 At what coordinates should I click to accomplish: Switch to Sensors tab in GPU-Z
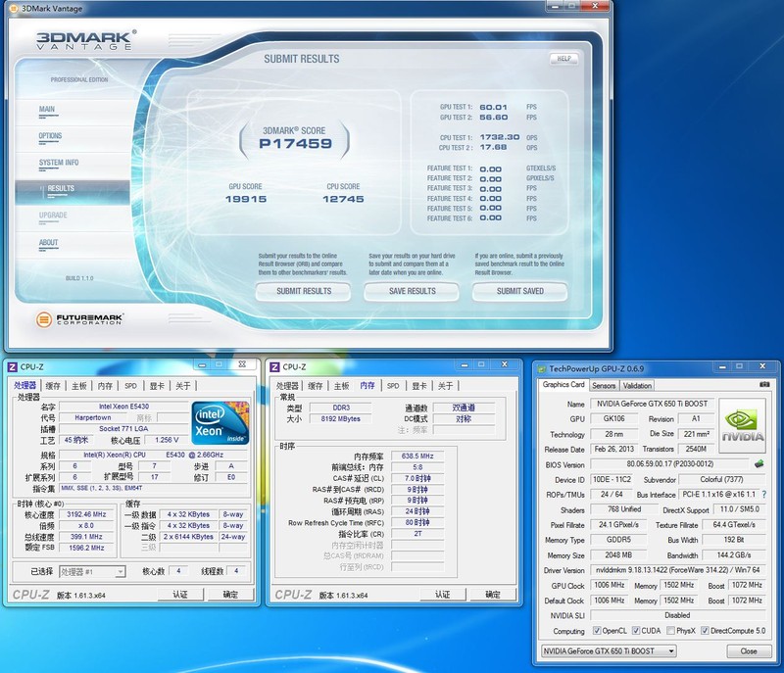pos(604,386)
